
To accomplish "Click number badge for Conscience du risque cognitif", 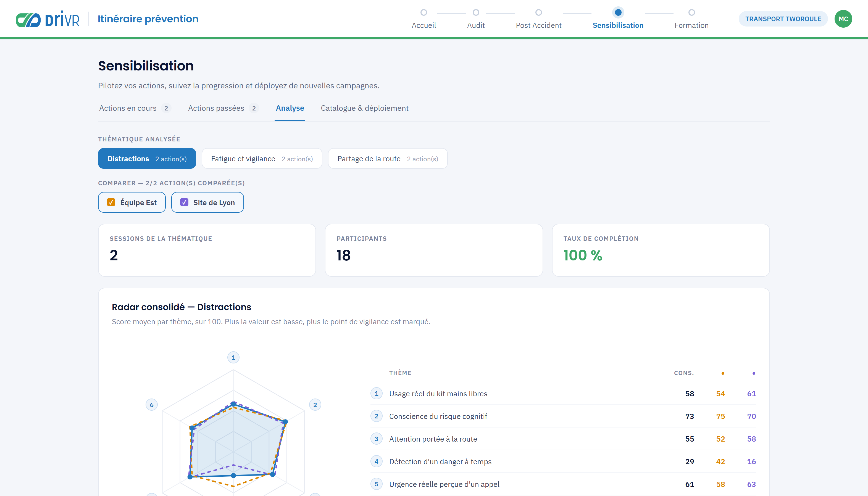I will (x=377, y=416).
